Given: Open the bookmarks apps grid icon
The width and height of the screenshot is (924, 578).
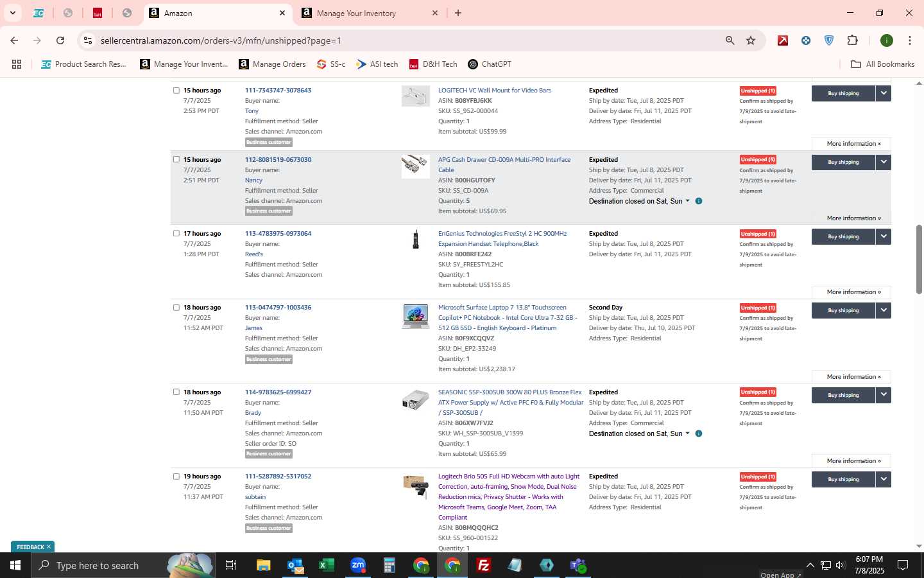Looking at the screenshot, I should 17,64.
